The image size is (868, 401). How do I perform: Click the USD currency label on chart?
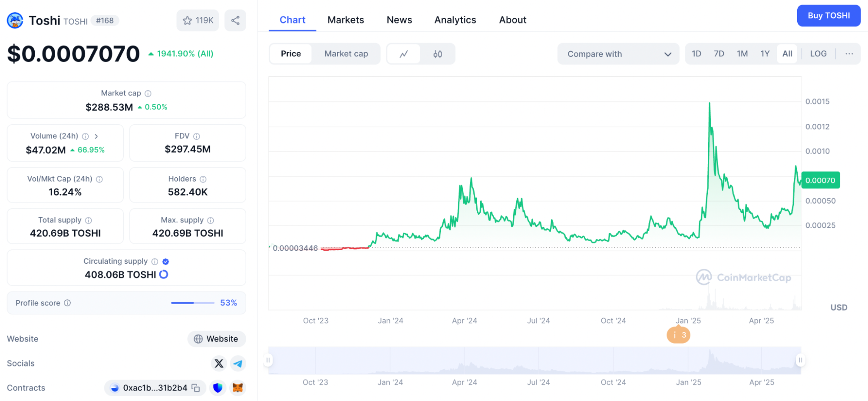(839, 308)
